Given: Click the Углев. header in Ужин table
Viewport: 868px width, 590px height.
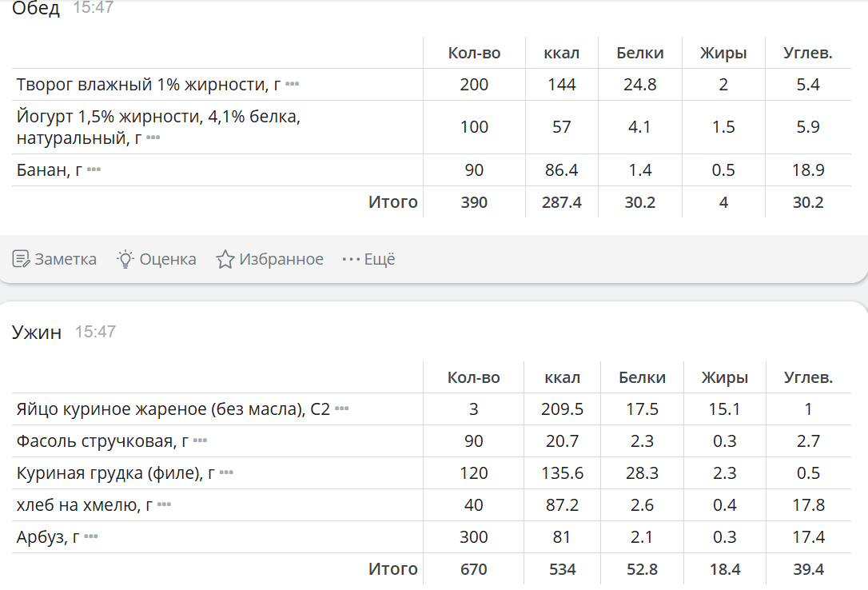Looking at the screenshot, I should point(808,377).
